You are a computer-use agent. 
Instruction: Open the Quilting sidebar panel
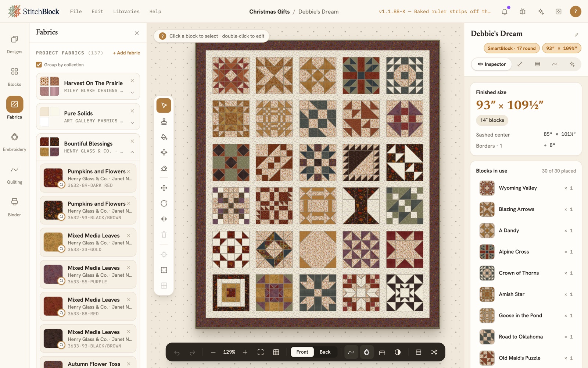tap(14, 174)
